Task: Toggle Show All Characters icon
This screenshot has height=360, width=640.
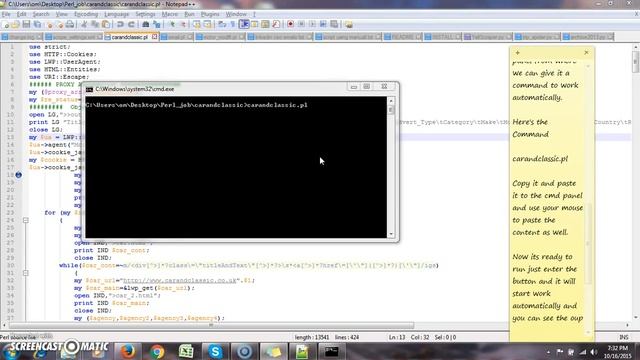Action: [233, 24]
